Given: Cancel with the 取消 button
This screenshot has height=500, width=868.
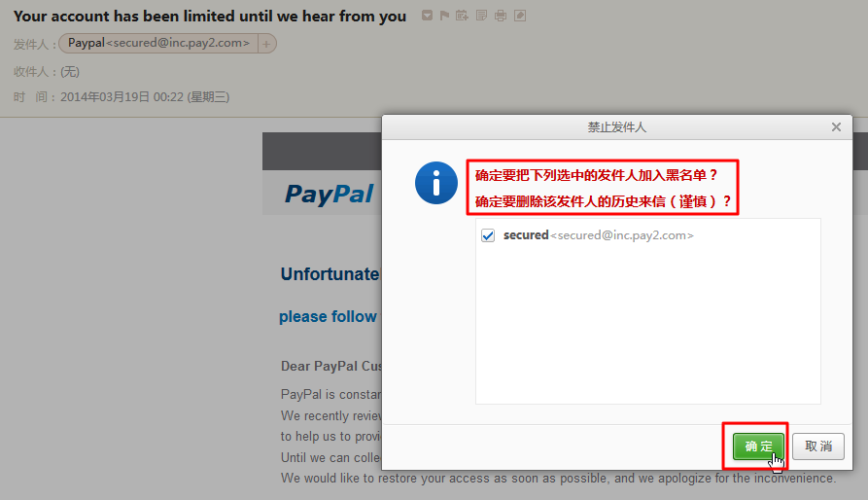Looking at the screenshot, I should coord(818,446).
